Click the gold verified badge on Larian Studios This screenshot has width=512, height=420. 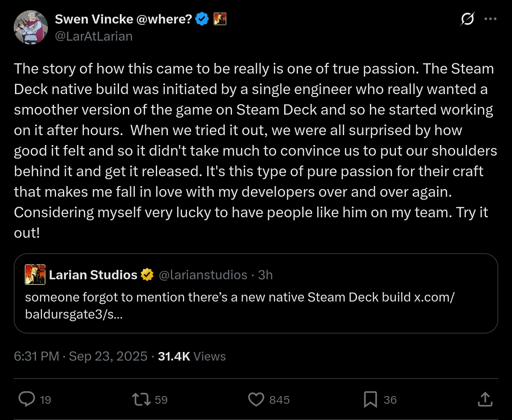pyautogui.click(x=147, y=275)
